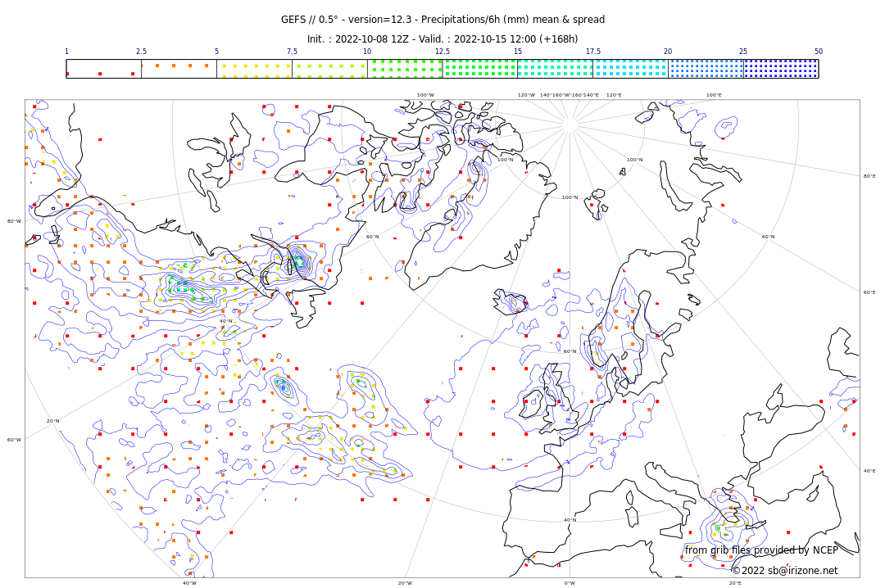
Task: Click legend value "5"
Action: click(x=216, y=52)
